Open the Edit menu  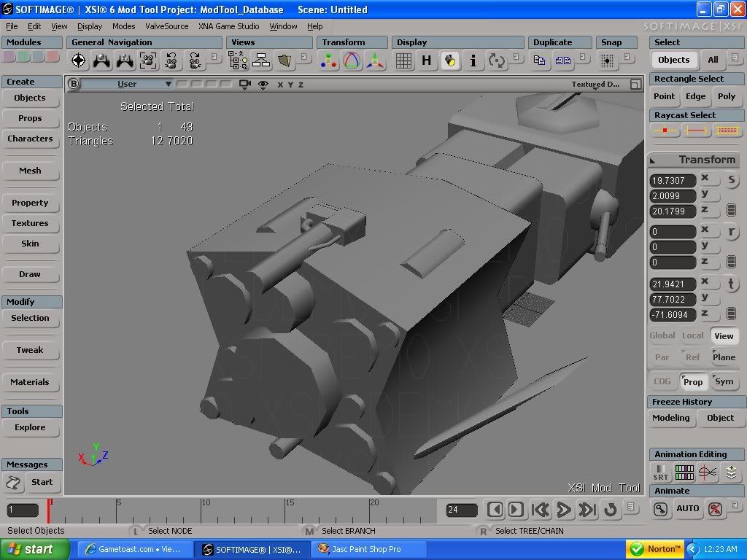34,26
